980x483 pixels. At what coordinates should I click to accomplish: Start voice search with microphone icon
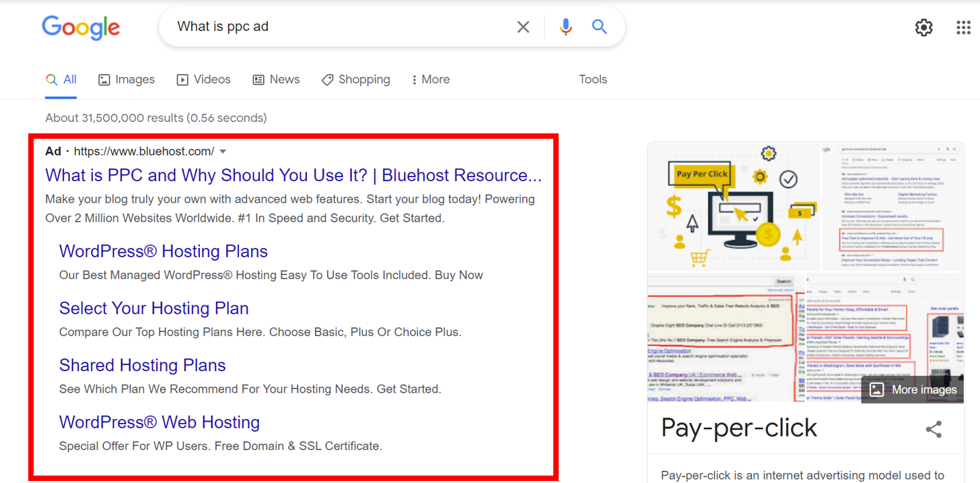pyautogui.click(x=565, y=27)
